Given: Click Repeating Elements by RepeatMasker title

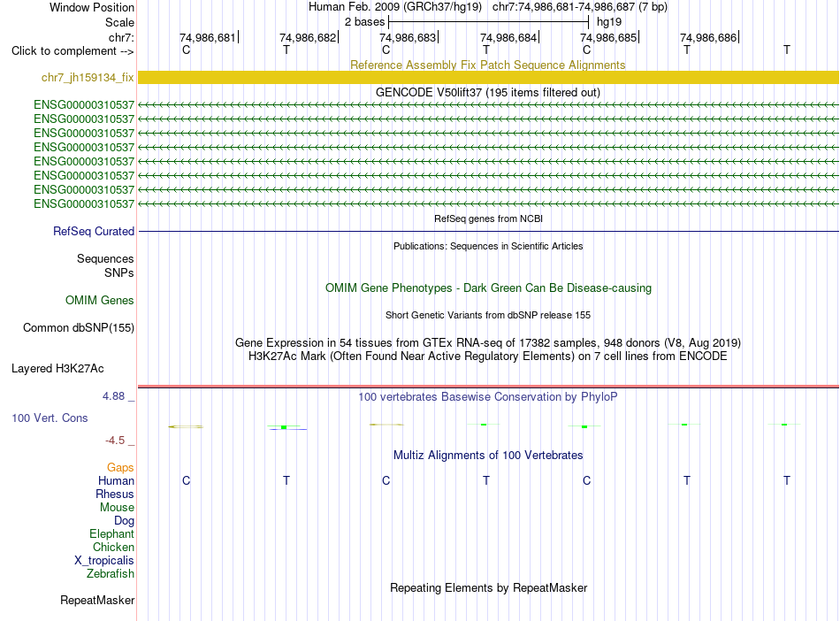Looking at the screenshot, I should pos(488,588).
